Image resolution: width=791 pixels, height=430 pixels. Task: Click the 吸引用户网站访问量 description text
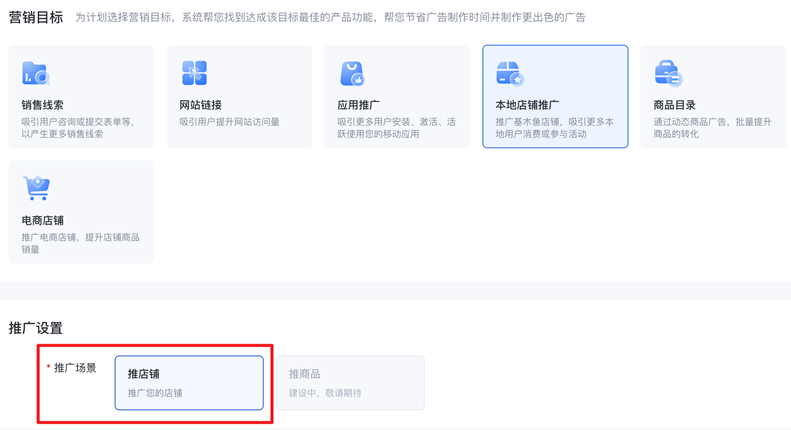click(x=230, y=122)
